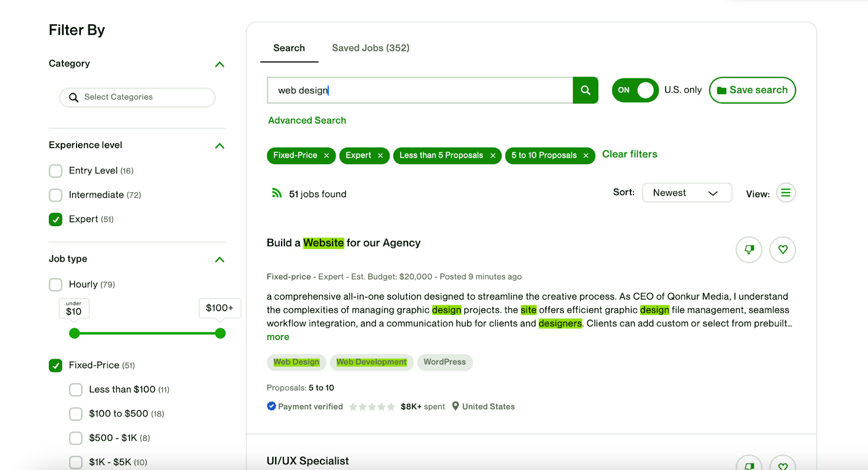Open Build a Website for our Agency job
868x470 pixels.
343,243
